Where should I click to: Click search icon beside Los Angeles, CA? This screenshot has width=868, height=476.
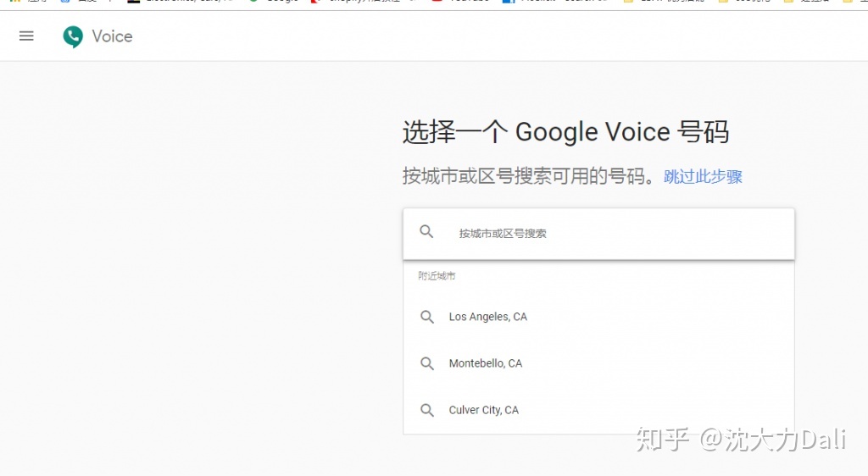[x=427, y=317]
